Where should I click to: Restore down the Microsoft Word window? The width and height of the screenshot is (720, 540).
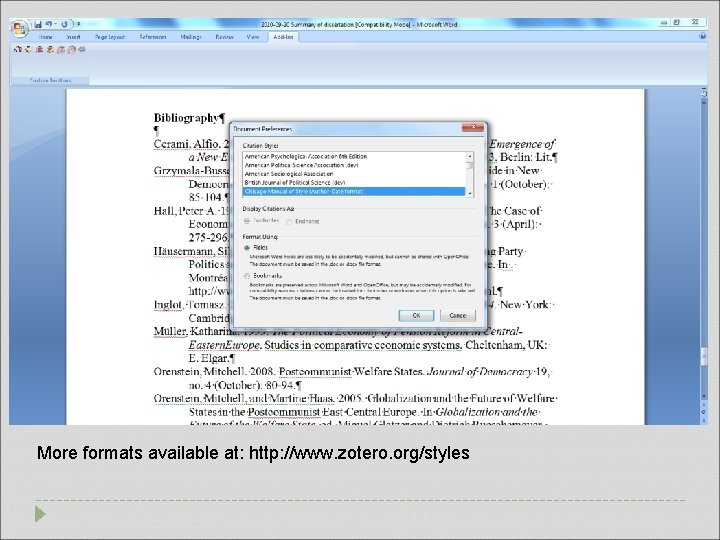(x=677, y=22)
